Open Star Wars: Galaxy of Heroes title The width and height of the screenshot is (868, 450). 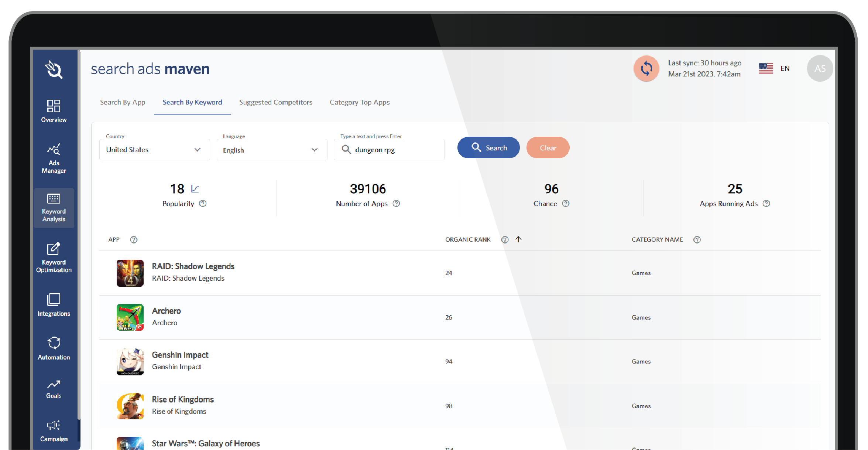tap(206, 443)
